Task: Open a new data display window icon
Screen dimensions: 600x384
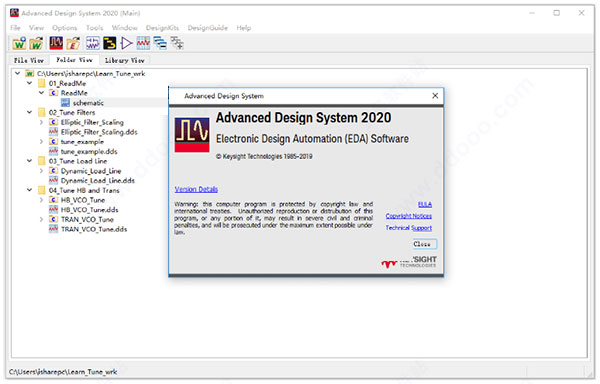Action: click(x=143, y=43)
